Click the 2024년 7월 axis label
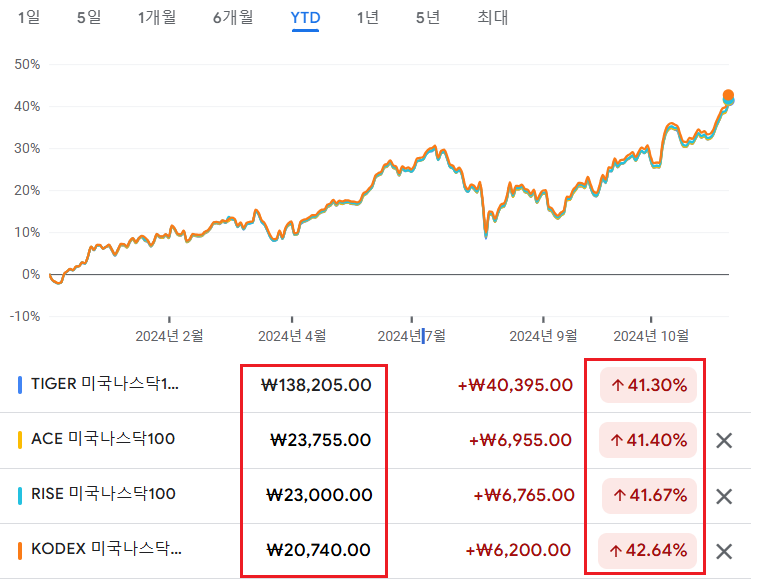The image size is (759, 580). click(x=411, y=336)
